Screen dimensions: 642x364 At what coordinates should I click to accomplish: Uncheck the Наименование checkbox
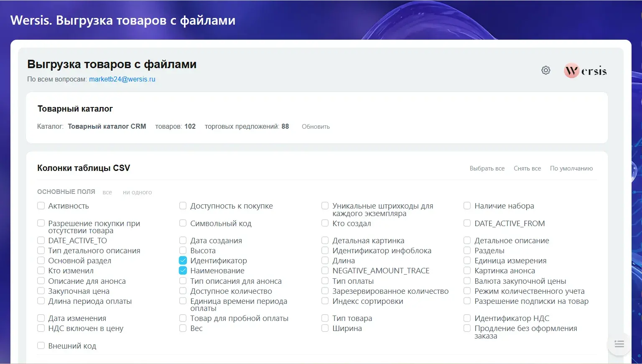tap(183, 270)
